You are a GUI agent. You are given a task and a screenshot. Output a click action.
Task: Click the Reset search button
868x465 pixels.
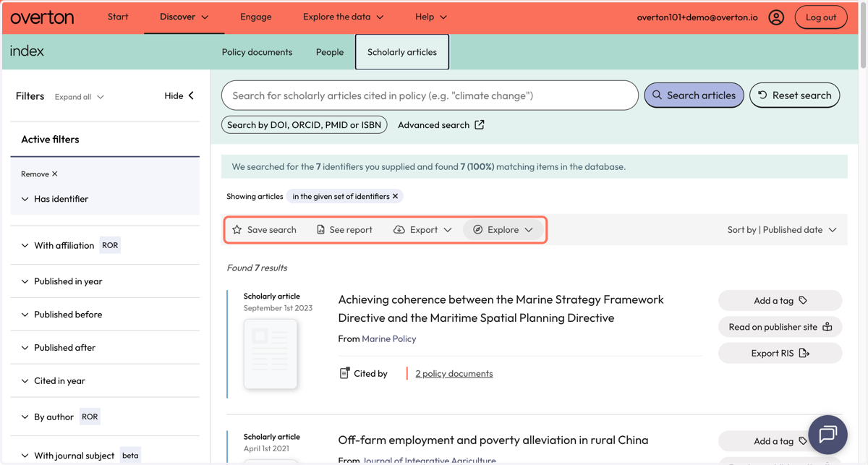pos(794,95)
